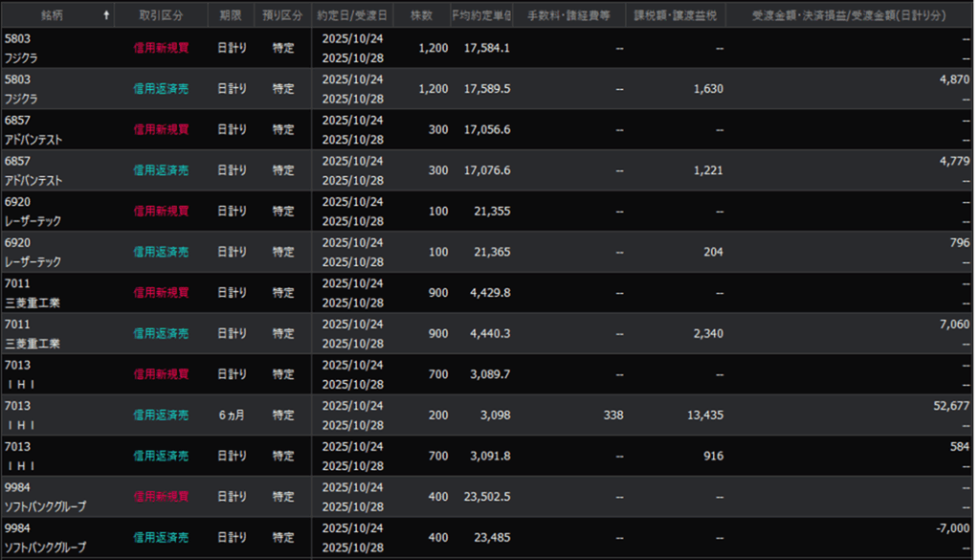This screenshot has width=980, height=560.
Task: Click the sort arrow in 銘柄 header
Action: 105,15
